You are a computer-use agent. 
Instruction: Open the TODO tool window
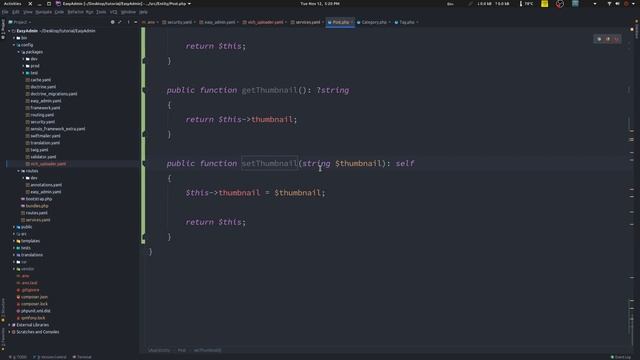coord(18,357)
